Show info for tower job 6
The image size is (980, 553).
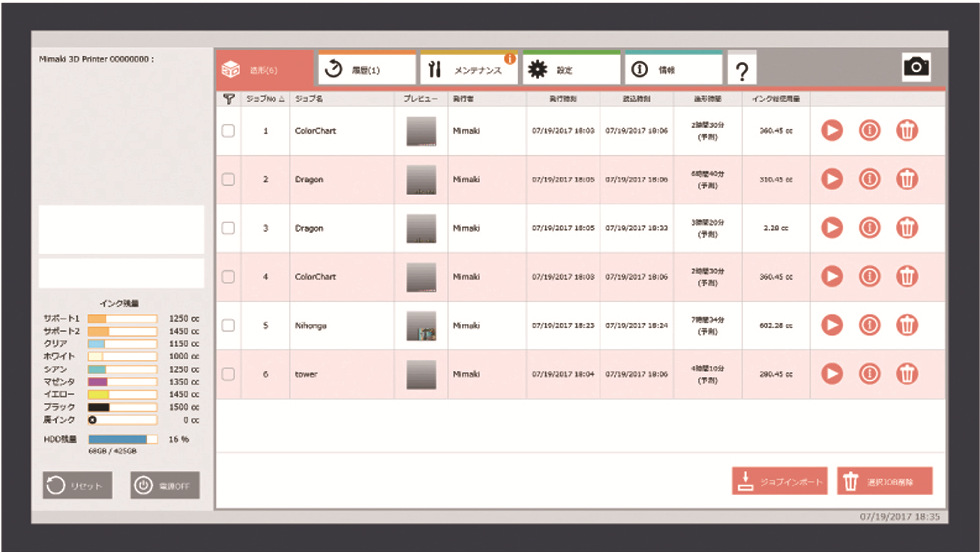tap(869, 374)
